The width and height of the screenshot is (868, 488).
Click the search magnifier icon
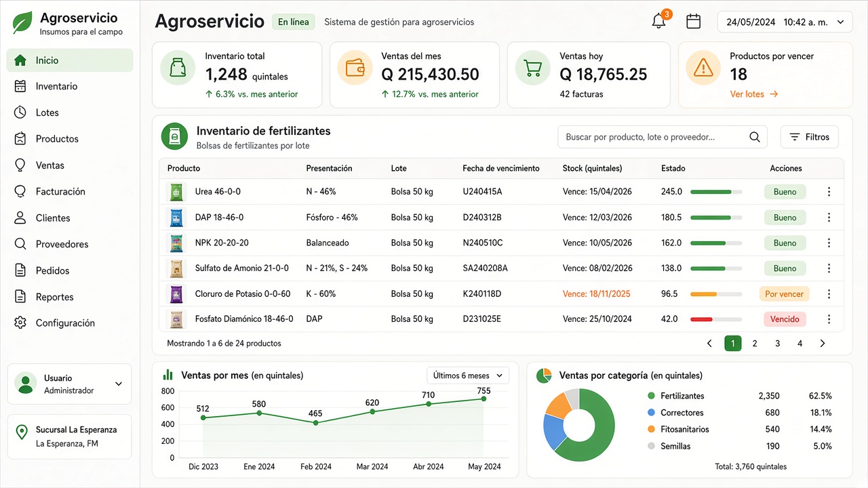pyautogui.click(x=755, y=137)
